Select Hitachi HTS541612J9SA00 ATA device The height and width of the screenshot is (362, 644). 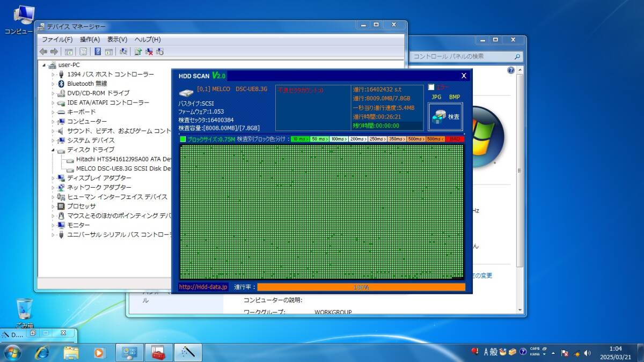pos(119,159)
